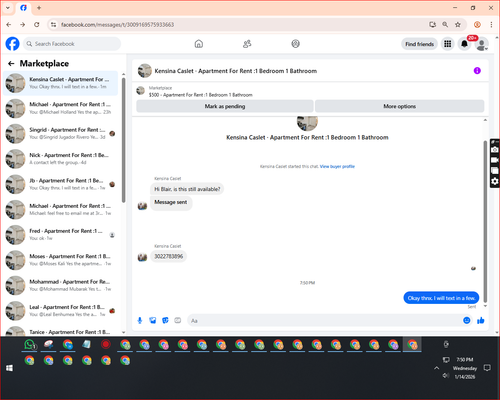Bookmark this page with the star icon
Screen dimensions: 500x400
click(458, 24)
